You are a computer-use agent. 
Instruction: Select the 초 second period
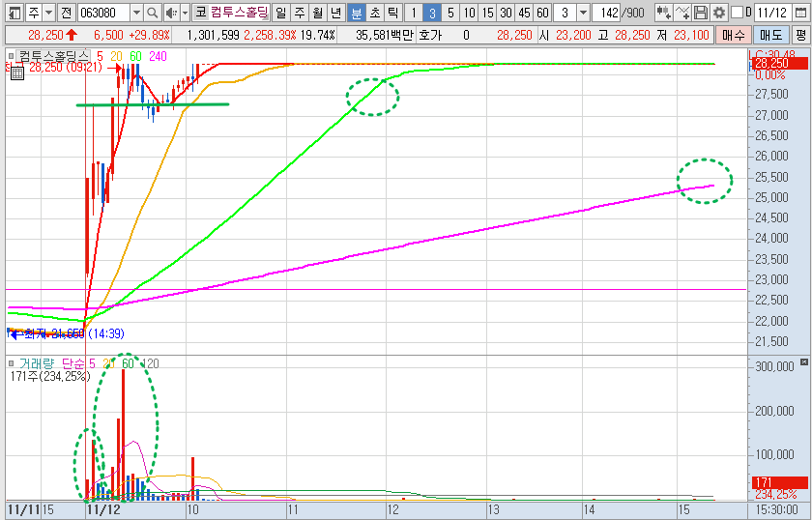[x=375, y=13]
